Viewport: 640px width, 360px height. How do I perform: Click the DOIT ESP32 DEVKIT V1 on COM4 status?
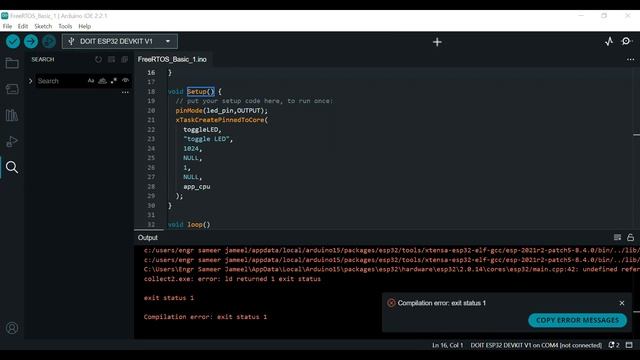point(536,345)
